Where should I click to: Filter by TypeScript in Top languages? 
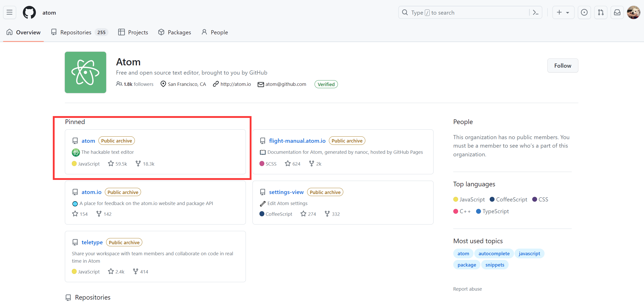tap(492, 211)
